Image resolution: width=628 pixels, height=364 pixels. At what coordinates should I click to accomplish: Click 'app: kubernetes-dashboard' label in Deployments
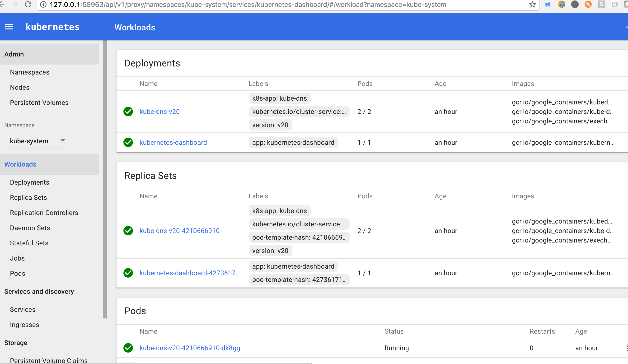pos(293,143)
